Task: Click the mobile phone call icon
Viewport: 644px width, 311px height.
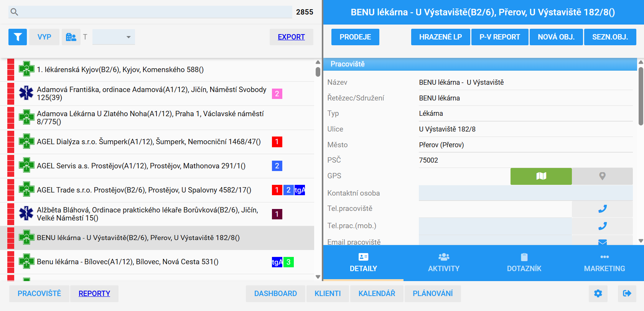Action: pos(602,226)
